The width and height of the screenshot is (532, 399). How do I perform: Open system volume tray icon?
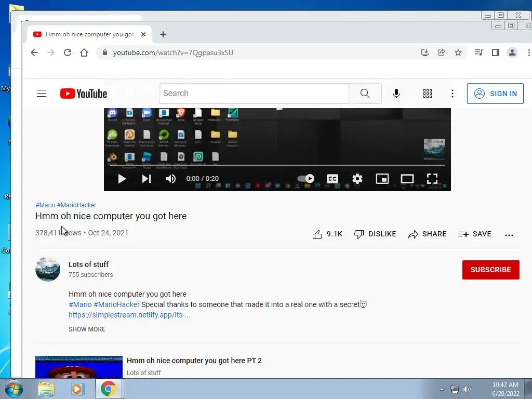467,389
